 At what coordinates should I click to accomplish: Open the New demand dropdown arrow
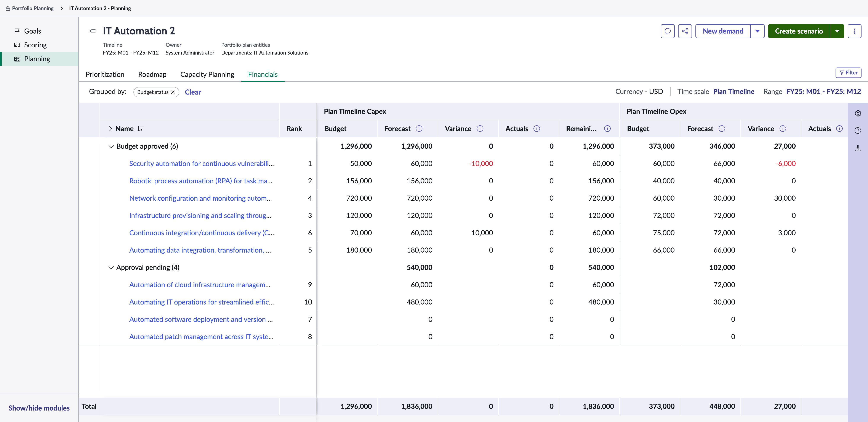coord(757,31)
